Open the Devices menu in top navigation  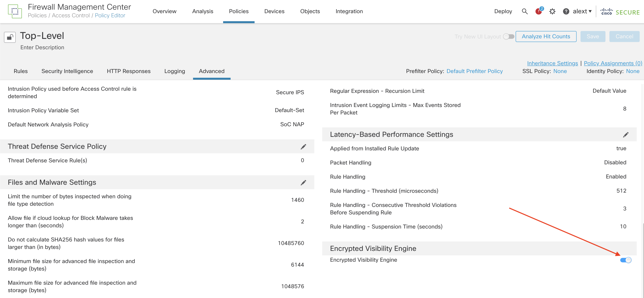coord(274,11)
